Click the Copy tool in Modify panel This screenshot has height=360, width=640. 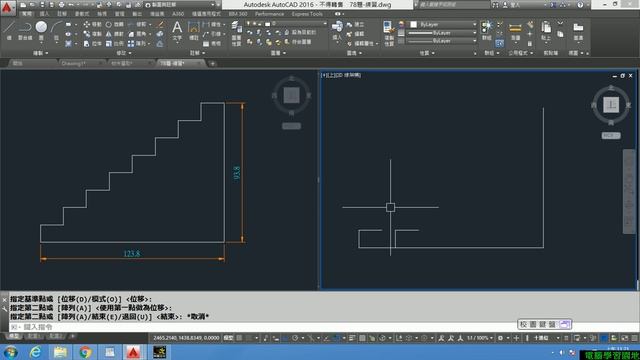93,34
